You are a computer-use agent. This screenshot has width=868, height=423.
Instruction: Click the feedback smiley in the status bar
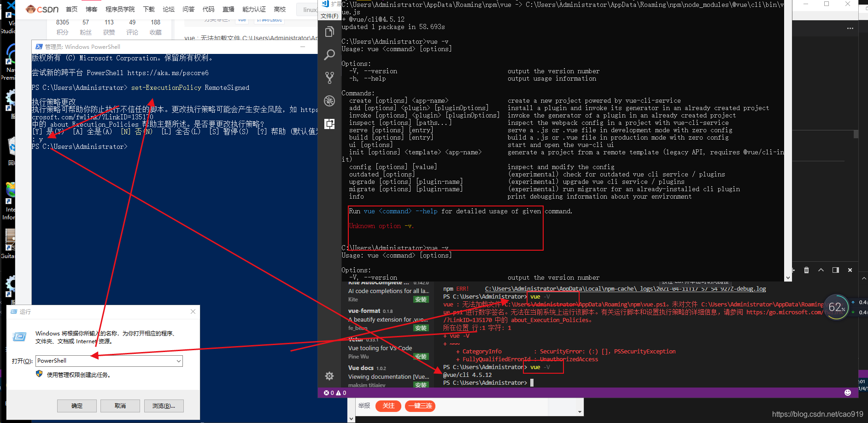[848, 393]
